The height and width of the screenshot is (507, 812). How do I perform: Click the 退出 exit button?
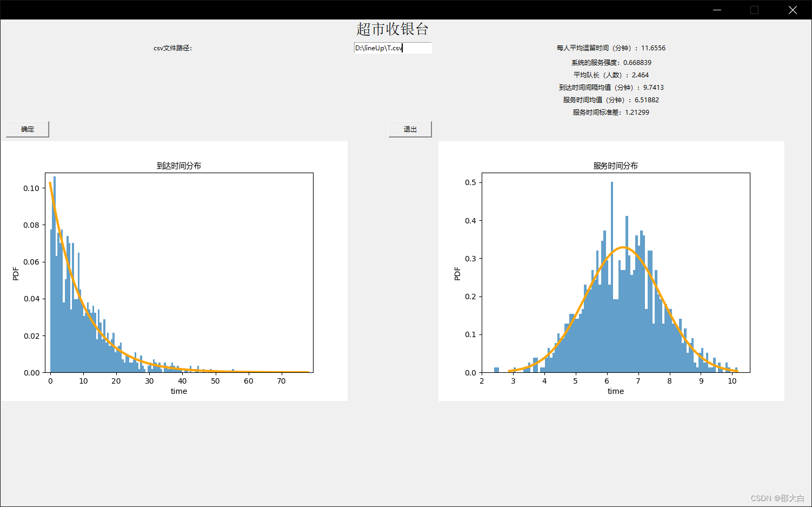click(410, 129)
